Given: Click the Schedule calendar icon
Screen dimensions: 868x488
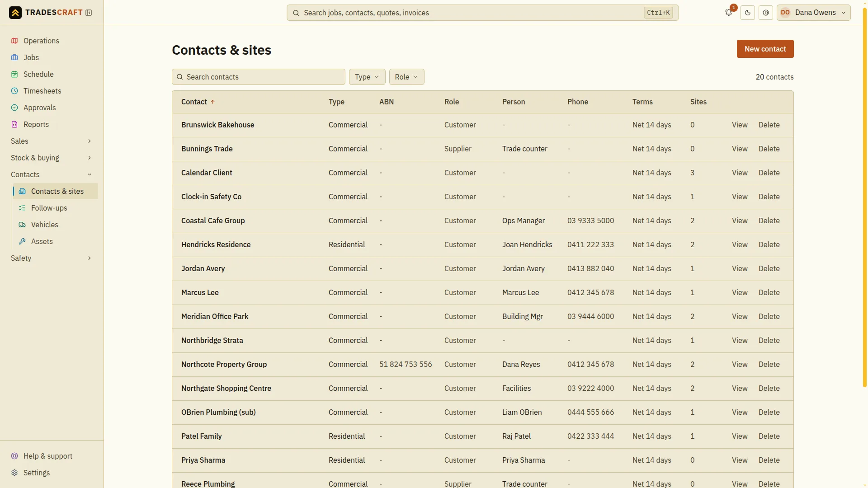Looking at the screenshot, I should 14,74.
